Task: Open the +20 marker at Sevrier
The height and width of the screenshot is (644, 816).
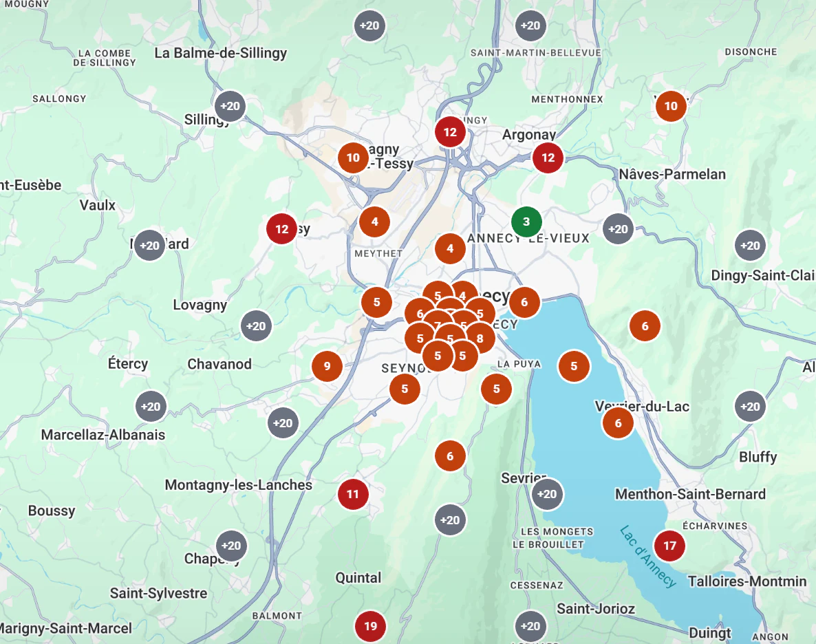Action: 547,494
